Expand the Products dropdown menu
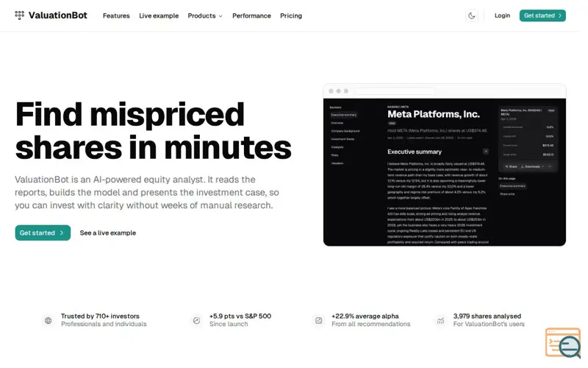Image resolution: width=588 pixels, height=368 pixels. 205,15
